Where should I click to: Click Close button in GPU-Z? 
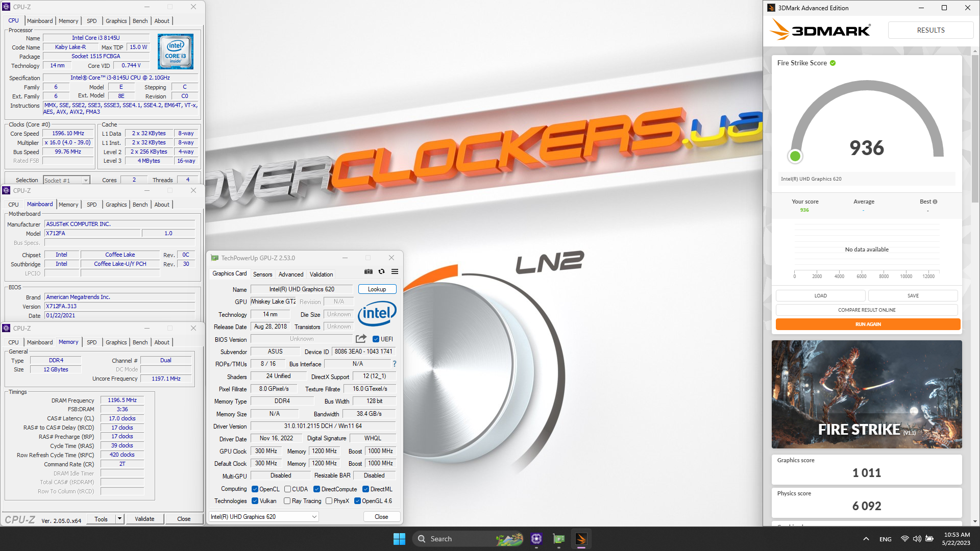click(x=381, y=517)
